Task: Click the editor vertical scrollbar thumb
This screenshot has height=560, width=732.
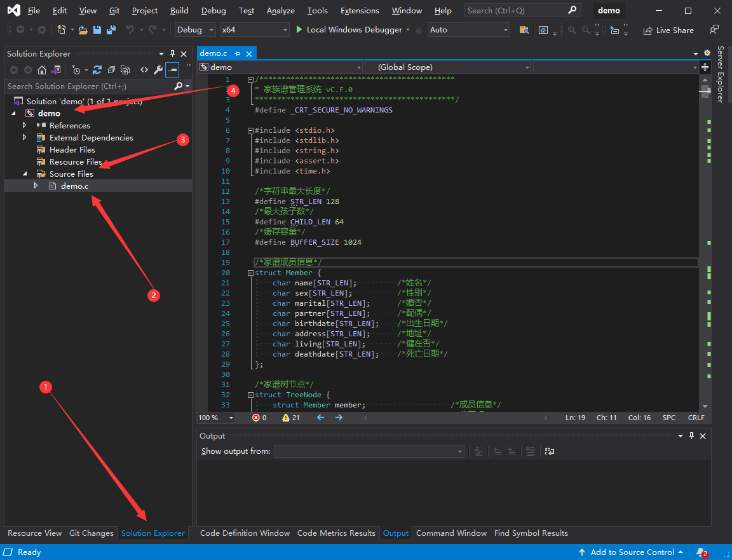Action: click(705, 92)
